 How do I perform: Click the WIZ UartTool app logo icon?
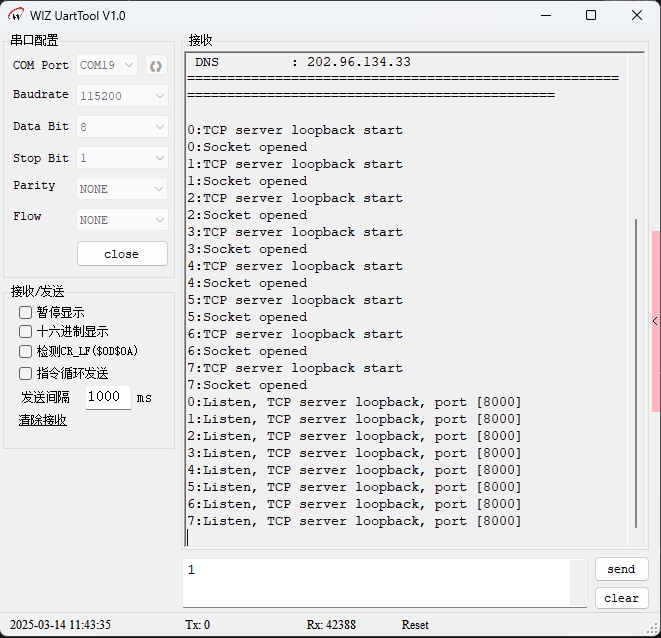point(15,15)
